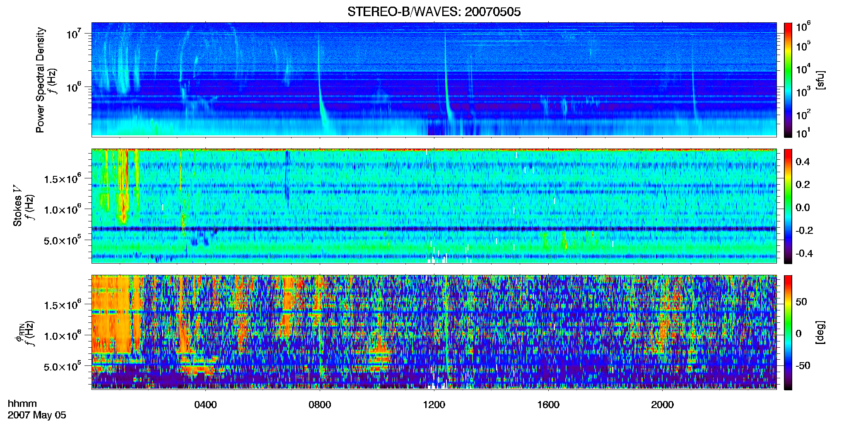
Task: Click the 50 value on degree colorbar
Action: click(x=801, y=302)
